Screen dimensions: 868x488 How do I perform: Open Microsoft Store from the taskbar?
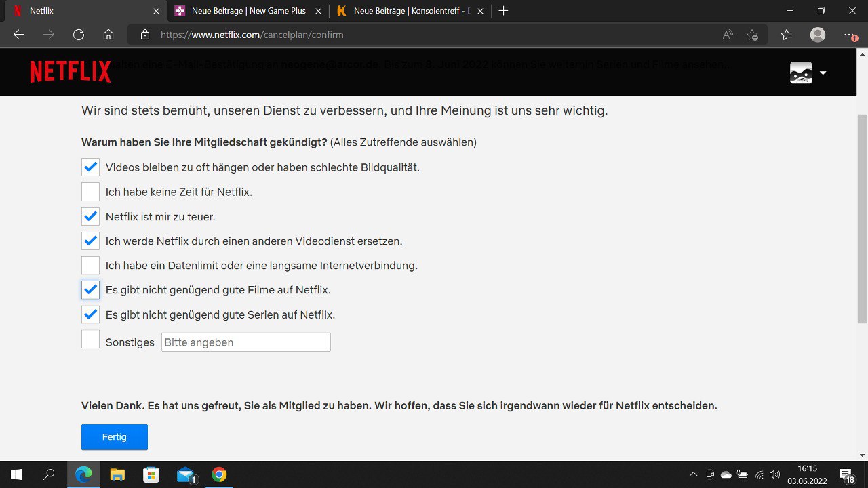click(x=151, y=474)
